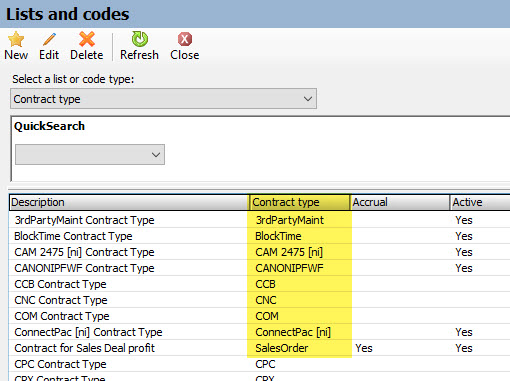
Task: Sort by Contract type column header
Action: click(x=299, y=202)
